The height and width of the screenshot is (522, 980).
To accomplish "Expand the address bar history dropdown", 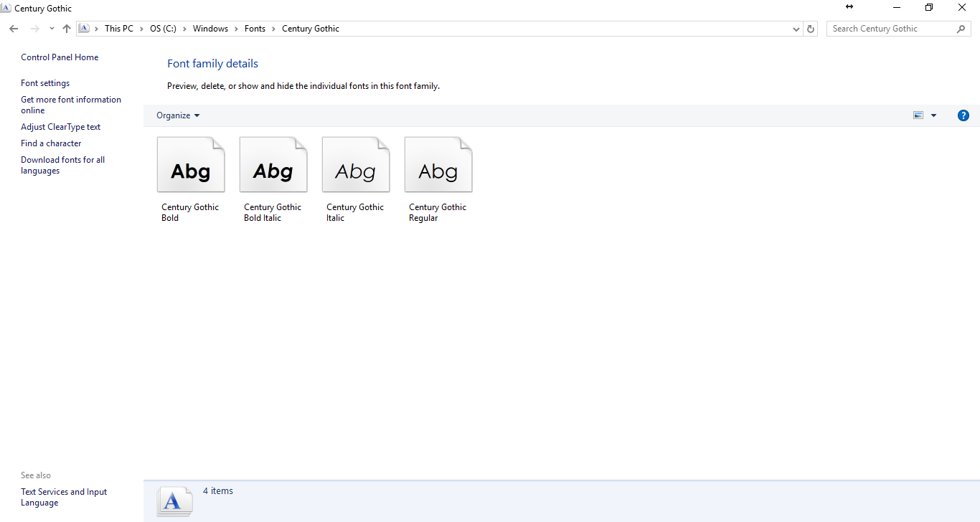I will pyautogui.click(x=796, y=29).
